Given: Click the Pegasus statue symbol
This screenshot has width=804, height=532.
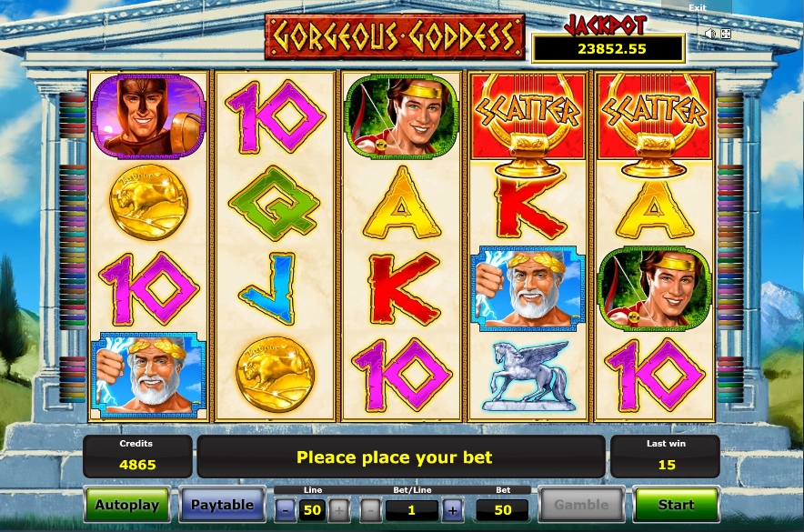Looking at the screenshot, I should (528, 376).
